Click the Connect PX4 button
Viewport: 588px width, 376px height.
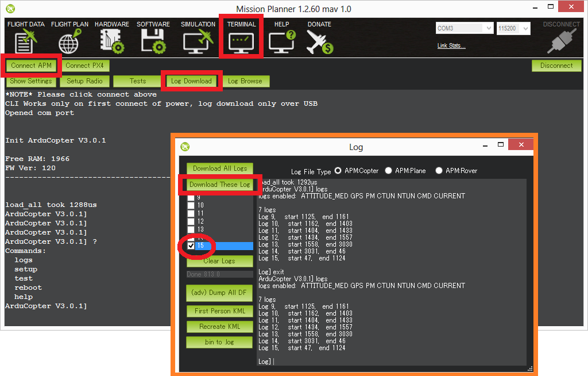point(85,66)
